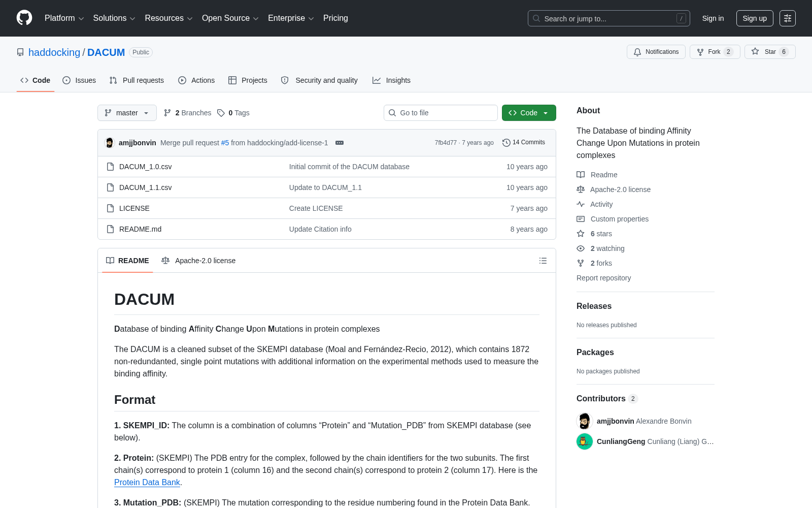Select the Code repository tab
812x508 pixels.
point(36,80)
